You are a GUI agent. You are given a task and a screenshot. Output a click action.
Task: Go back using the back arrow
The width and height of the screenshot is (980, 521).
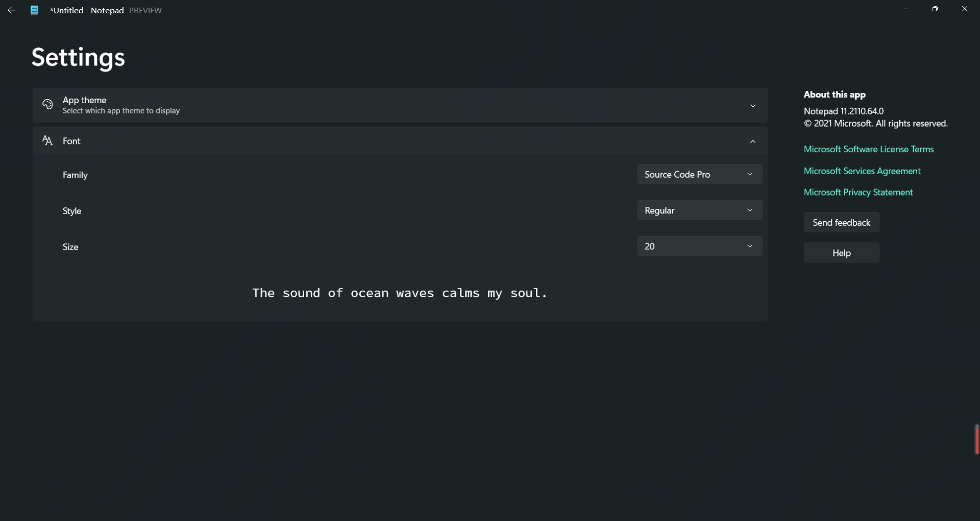[x=12, y=10]
